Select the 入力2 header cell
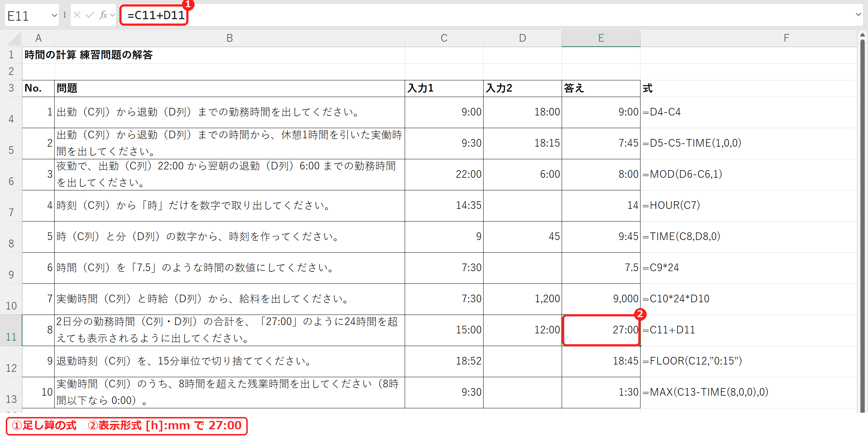This screenshot has width=868, height=438. (x=523, y=88)
